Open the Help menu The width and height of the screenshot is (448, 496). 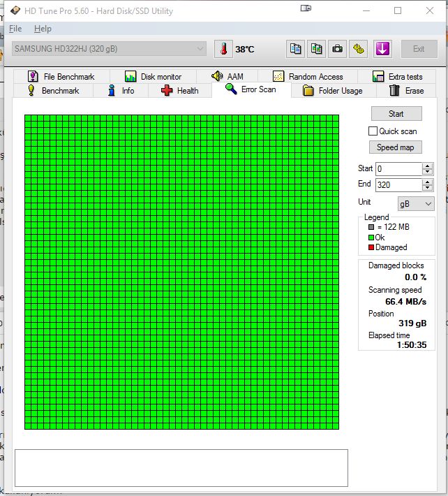43,29
